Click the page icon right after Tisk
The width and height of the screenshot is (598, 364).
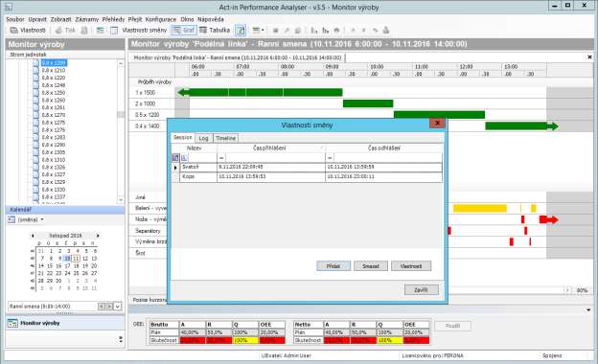[x=84, y=30]
